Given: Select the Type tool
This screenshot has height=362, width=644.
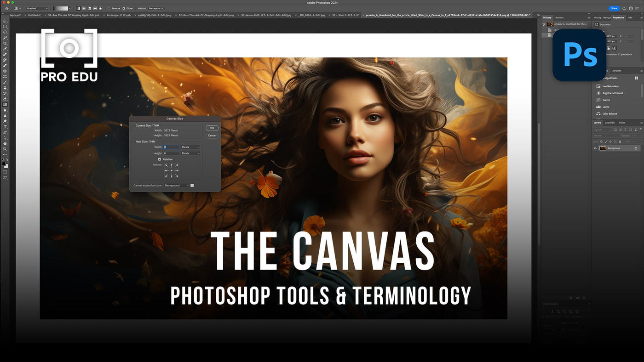Looking at the screenshot, I should pos(5,127).
